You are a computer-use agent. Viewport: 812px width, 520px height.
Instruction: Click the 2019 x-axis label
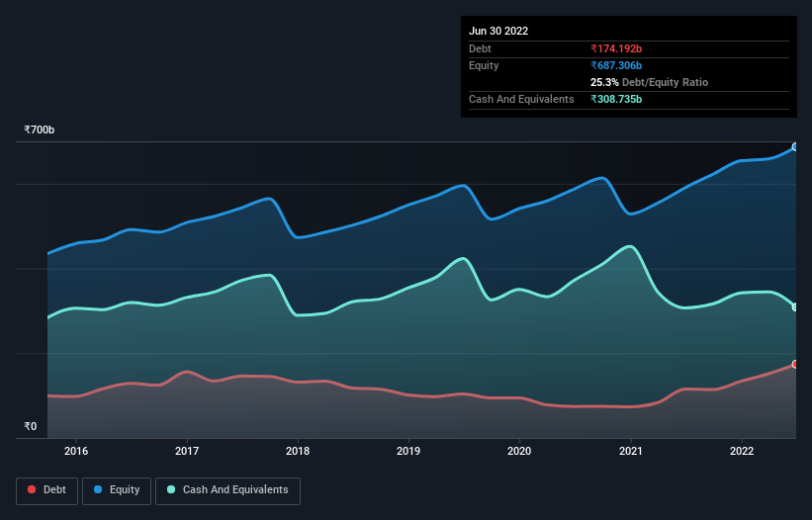408,451
